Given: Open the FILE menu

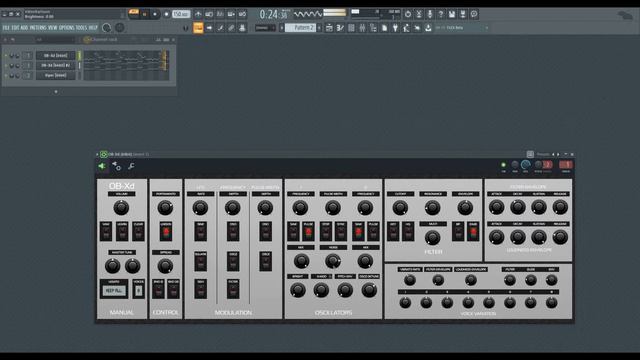Looking at the screenshot, I should [x=6, y=28].
